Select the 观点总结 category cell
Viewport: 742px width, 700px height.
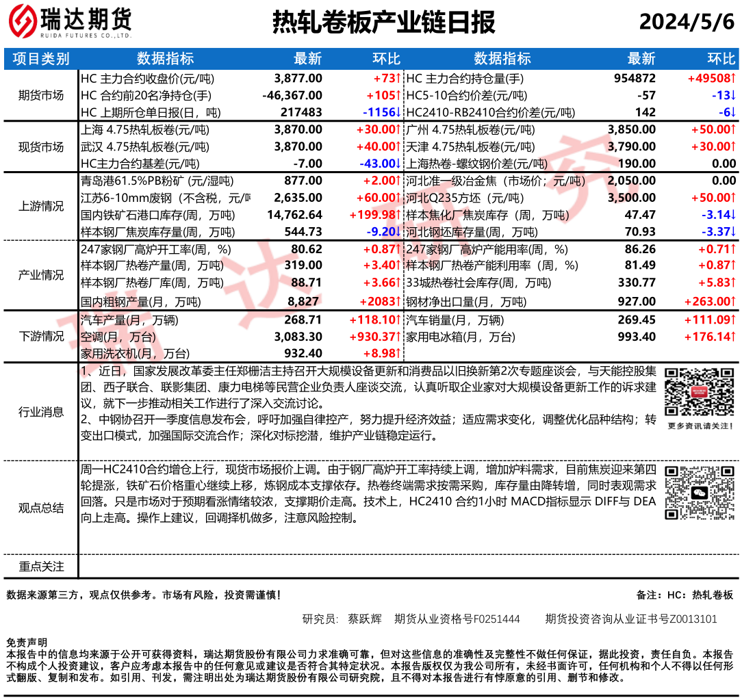click(x=41, y=508)
